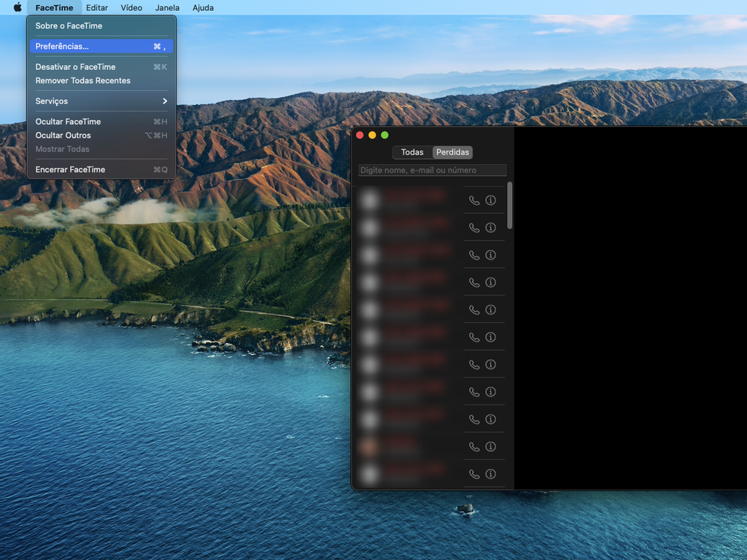Image resolution: width=747 pixels, height=560 pixels.
Task: Select Remover Todas Recentes
Action: pos(101,80)
